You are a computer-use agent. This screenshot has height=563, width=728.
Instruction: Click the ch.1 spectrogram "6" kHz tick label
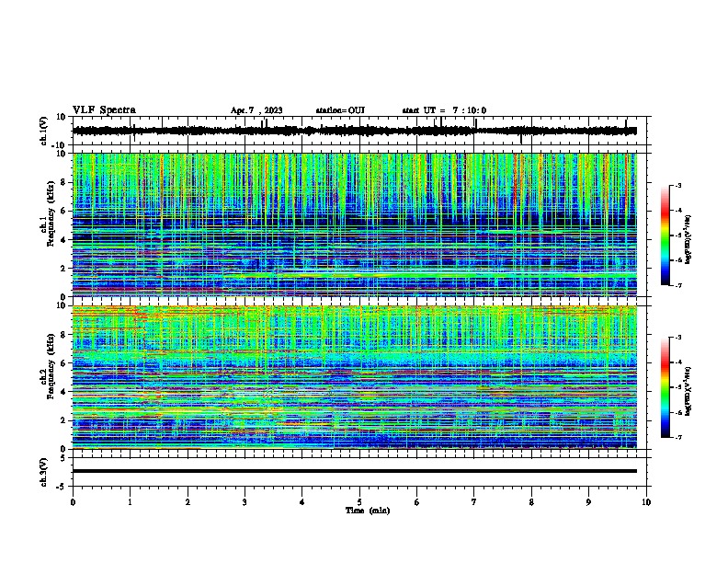coord(64,211)
